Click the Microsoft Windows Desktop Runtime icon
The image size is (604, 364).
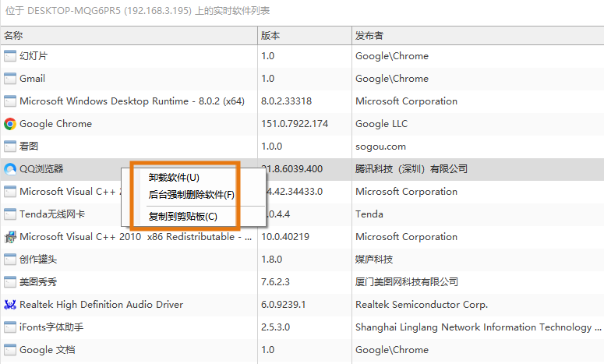click(10, 101)
